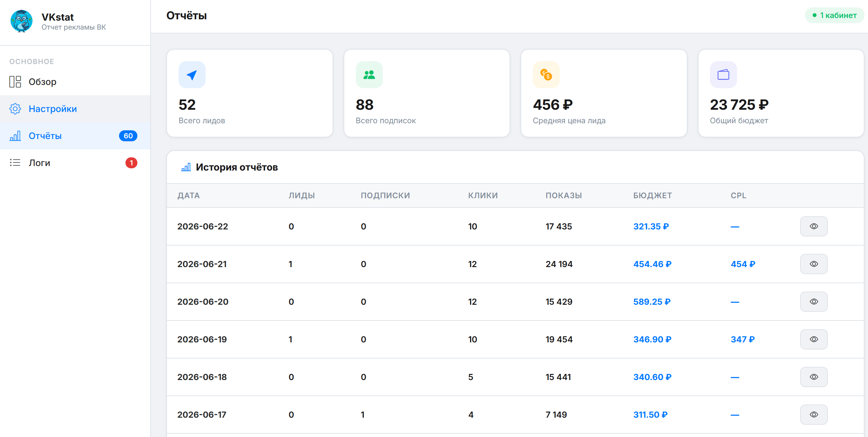Click the paper plane leads icon
The image size is (868, 437).
tap(192, 74)
